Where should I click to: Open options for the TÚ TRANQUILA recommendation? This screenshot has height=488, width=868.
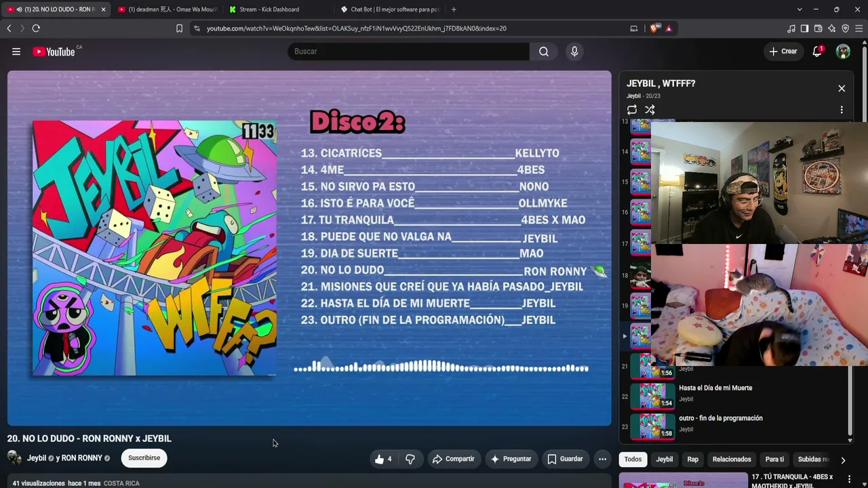pyautogui.click(x=849, y=480)
